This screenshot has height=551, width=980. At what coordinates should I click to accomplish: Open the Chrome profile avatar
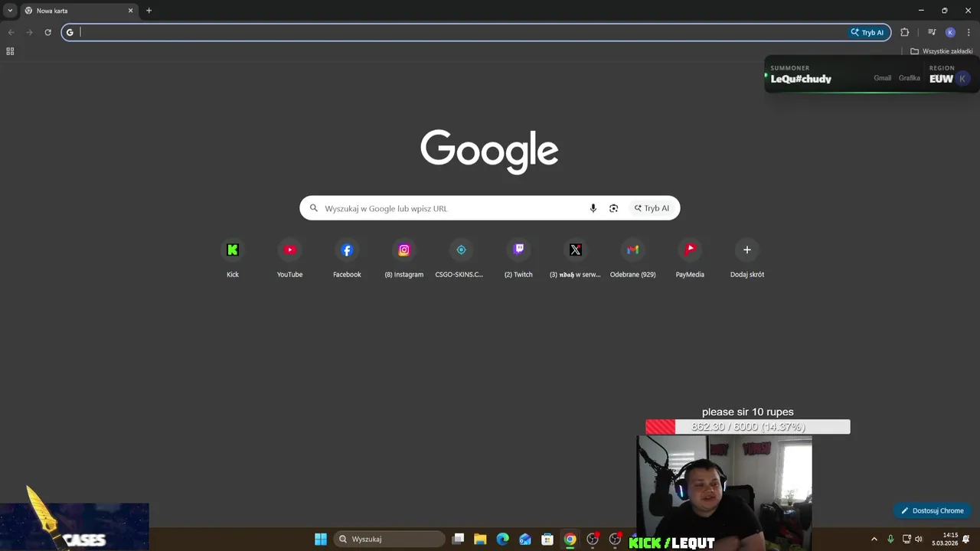[950, 32]
